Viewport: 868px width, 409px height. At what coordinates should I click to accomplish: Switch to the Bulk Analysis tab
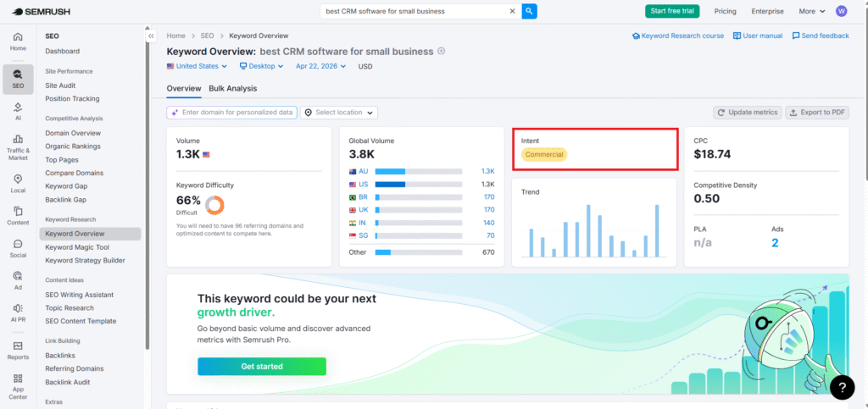(x=232, y=88)
